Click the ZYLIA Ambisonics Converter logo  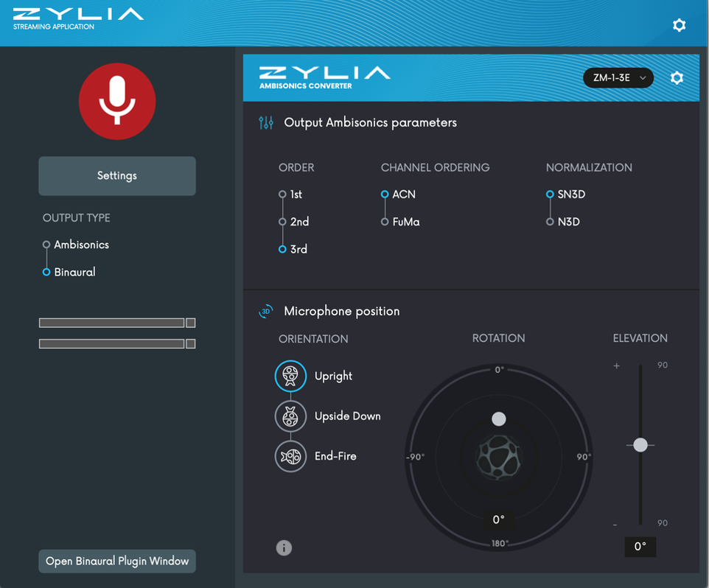(325, 78)
